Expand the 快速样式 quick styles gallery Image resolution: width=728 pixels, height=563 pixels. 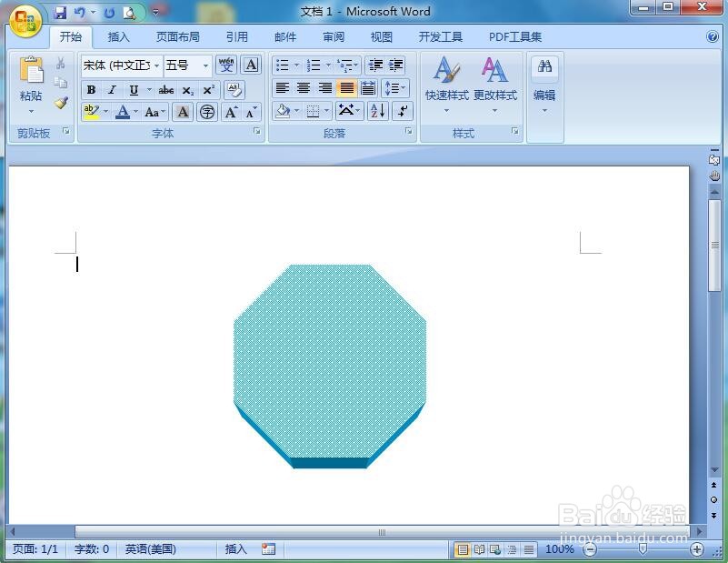pos(446,84)
